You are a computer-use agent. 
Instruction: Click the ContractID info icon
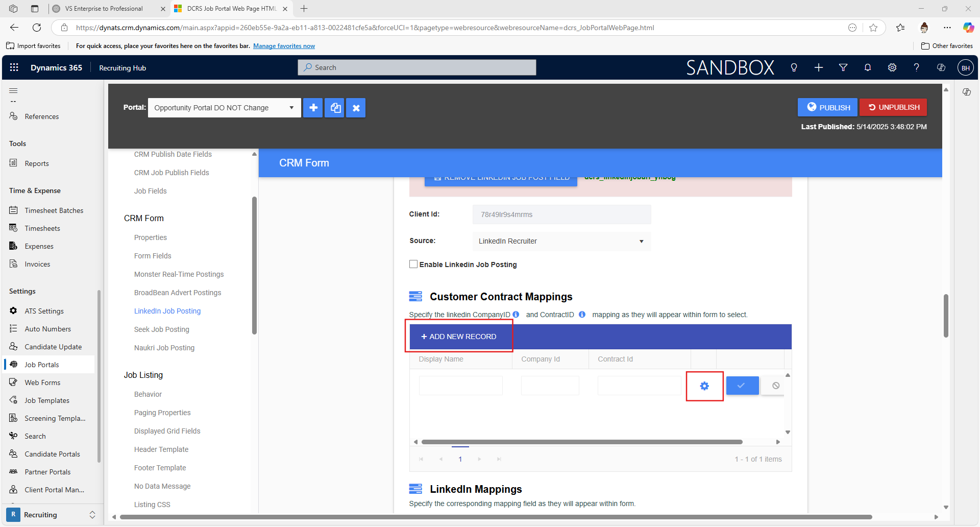point(582,315)
